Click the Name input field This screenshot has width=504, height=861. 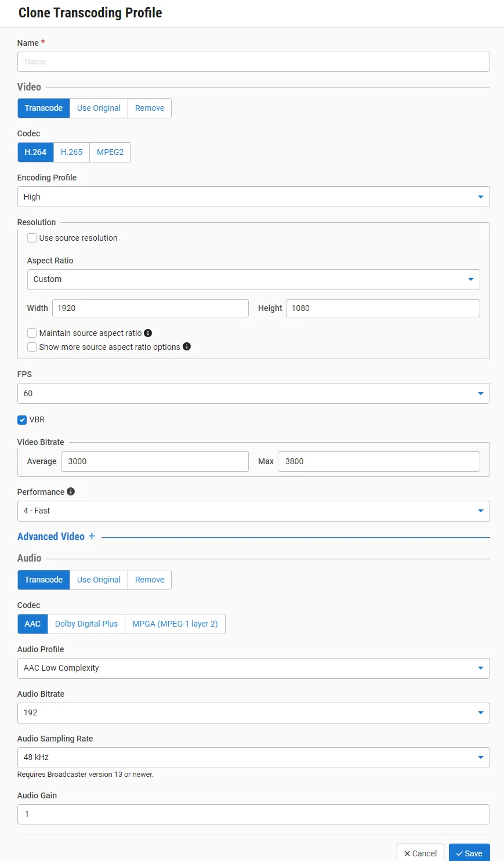(253, 62)
